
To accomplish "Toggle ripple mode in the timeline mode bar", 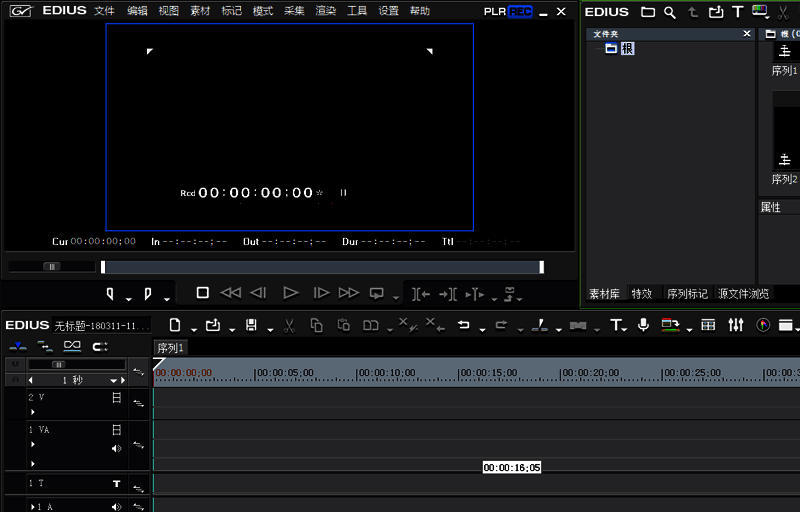I will (x=45, y=346).
